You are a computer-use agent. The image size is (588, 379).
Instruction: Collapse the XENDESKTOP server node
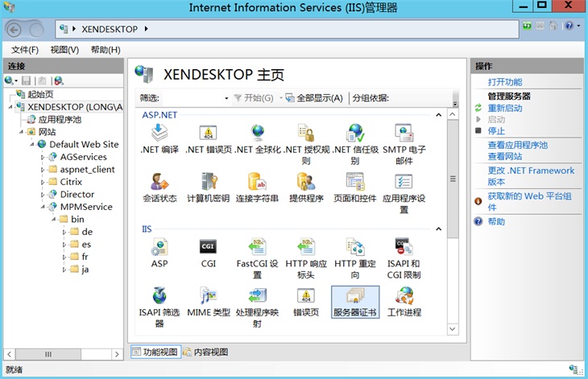pos(10,107)
